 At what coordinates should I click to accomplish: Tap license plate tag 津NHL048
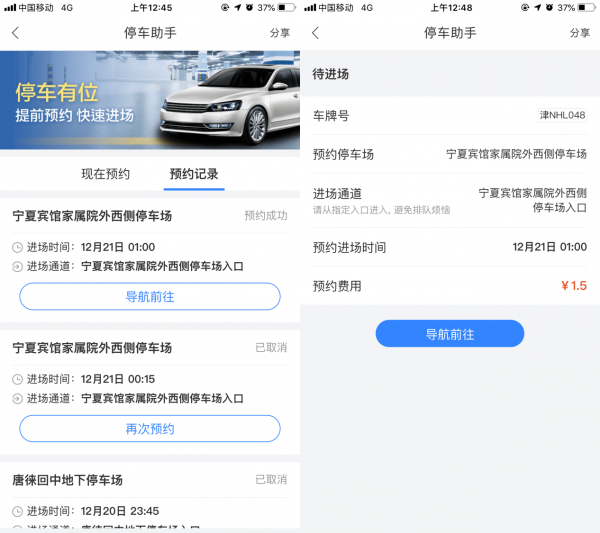[x=562, y=115]
